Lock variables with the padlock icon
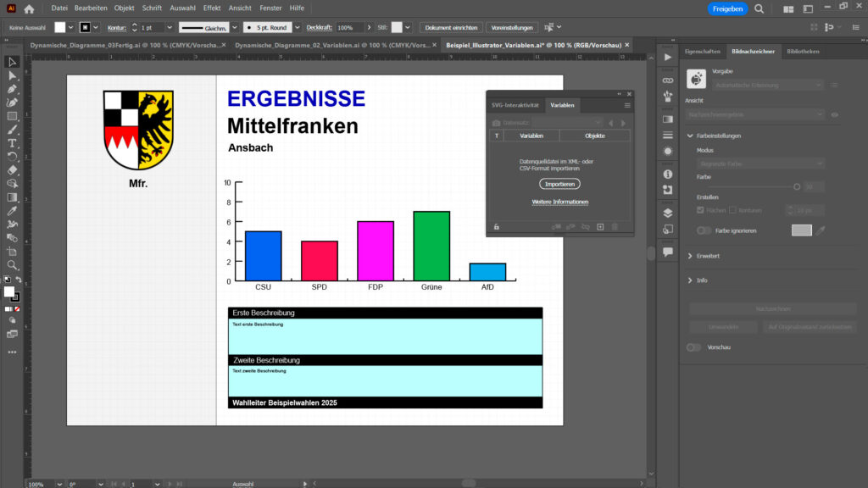 pyautogui.click(x=497, y=227)
